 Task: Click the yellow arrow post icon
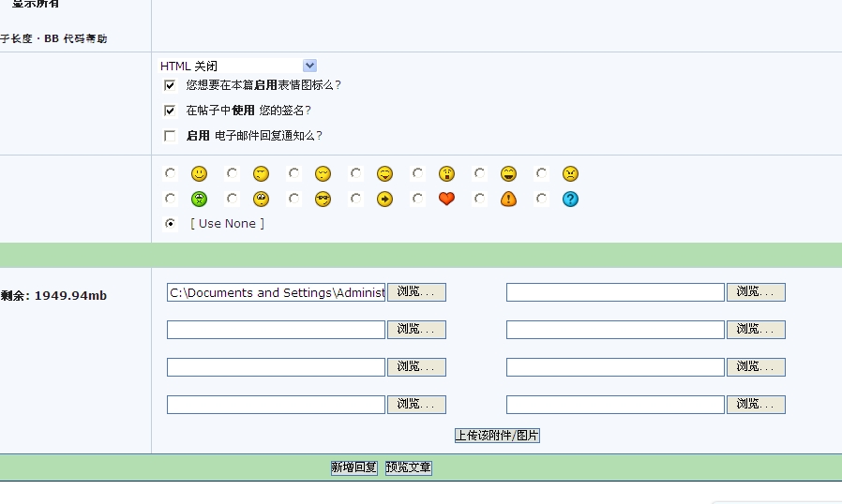click(x=384, y=199)
